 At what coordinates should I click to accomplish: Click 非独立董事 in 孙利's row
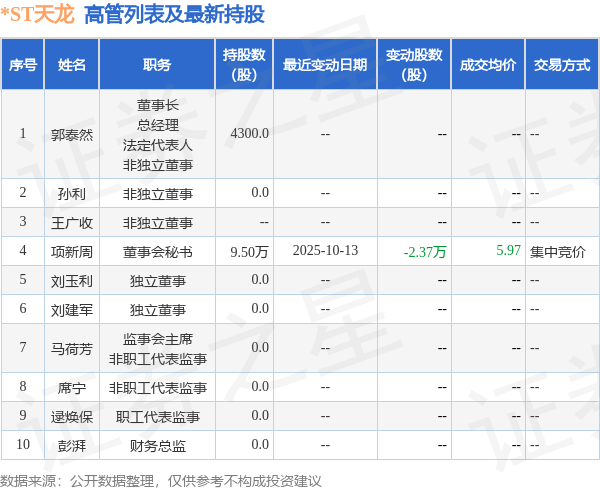(158, 194)
